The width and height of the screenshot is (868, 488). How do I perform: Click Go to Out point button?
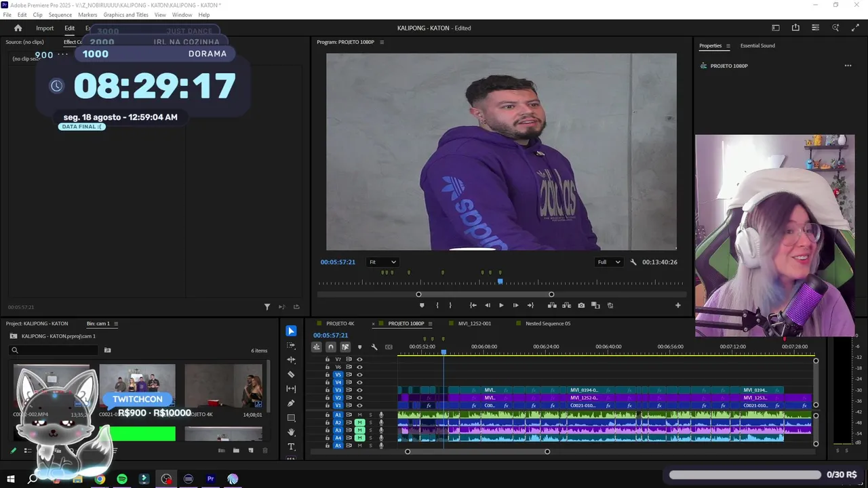pyautogui.click(x=530, y=306)
